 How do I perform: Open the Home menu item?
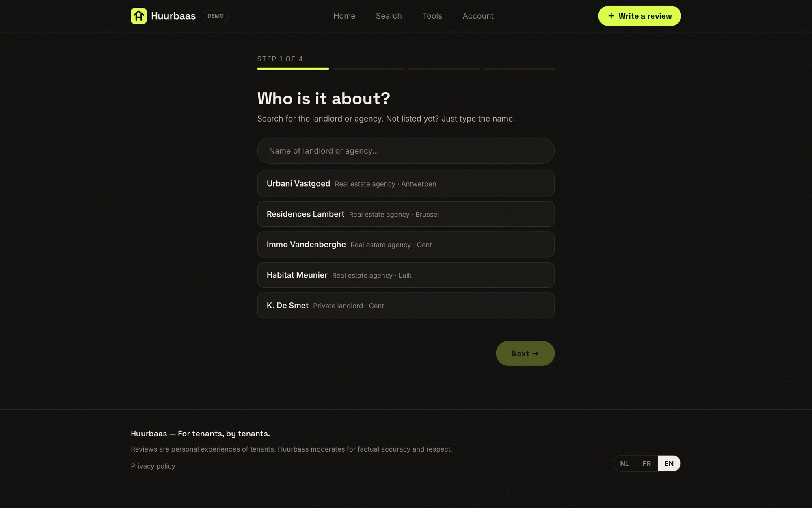344,16
